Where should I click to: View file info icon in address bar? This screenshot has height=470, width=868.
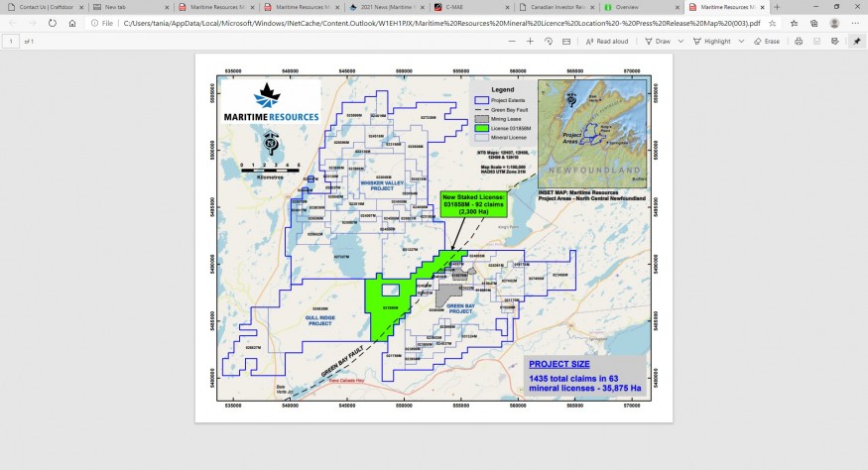(x=94, y=23)
